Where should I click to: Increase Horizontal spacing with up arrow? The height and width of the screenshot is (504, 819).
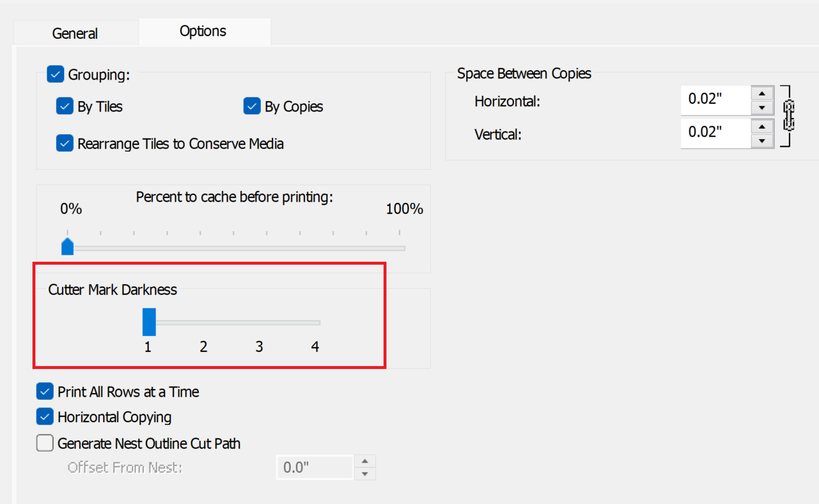pos(762,93)
